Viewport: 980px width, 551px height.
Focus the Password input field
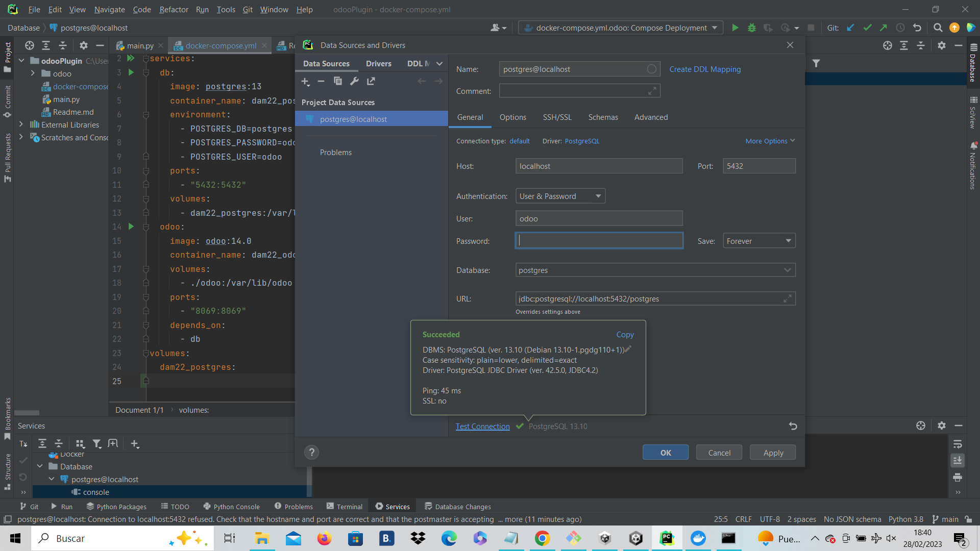click(599, 241)
